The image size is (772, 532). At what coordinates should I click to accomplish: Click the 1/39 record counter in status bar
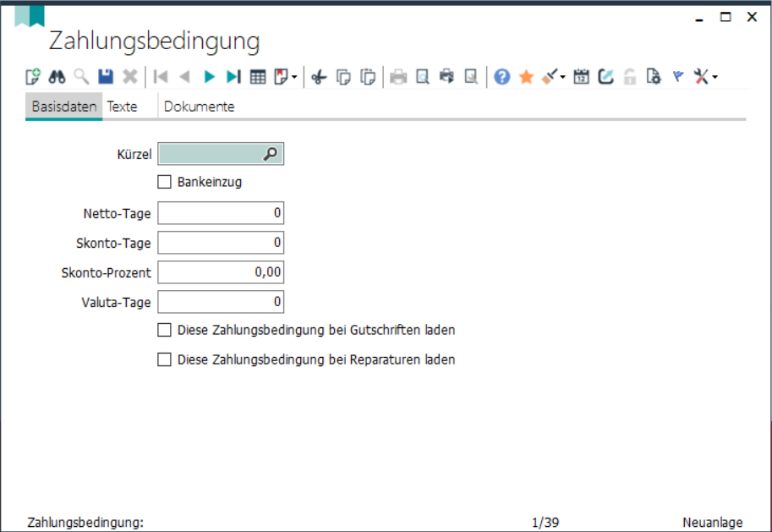[545, 522]
